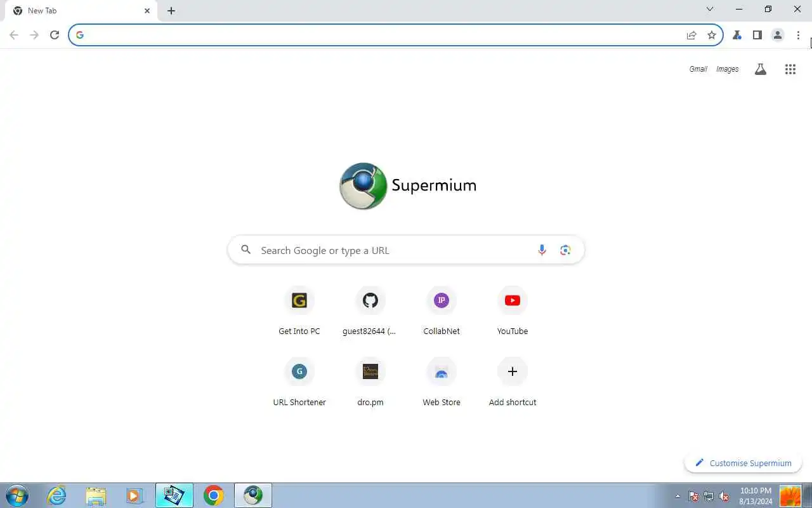Open the Action Center flag tray icon

(693, 496)
